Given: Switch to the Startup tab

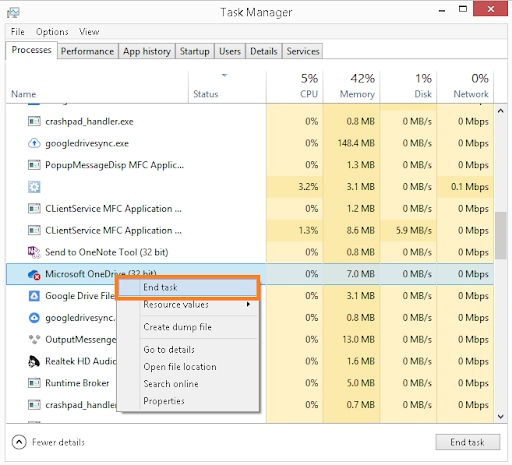Looking at the screenshot, I should (x=195, y=51).
